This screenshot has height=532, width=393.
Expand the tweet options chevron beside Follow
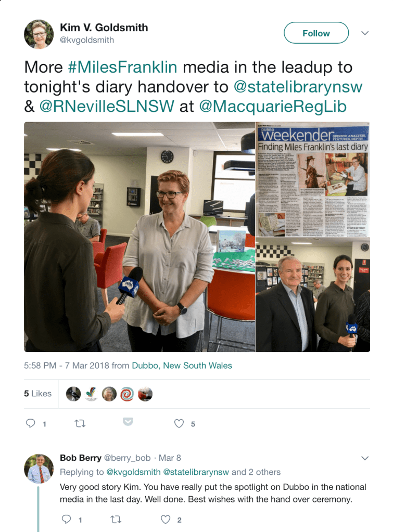click(365, 33)
